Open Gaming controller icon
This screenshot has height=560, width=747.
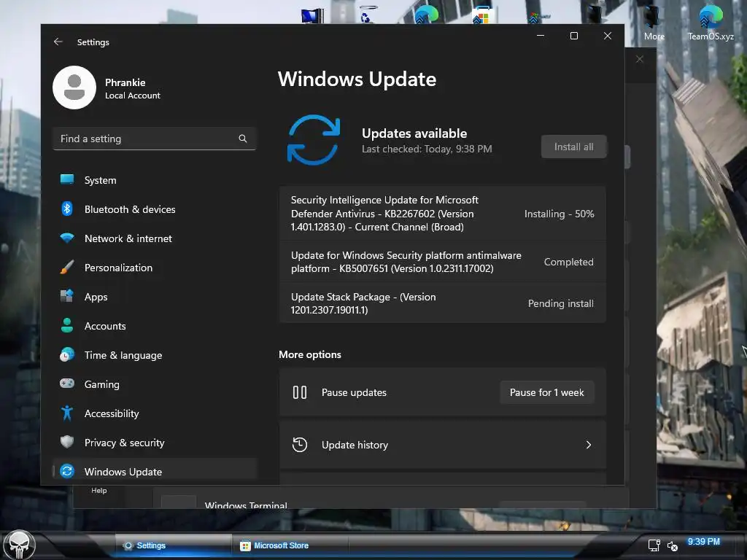(x=67, y=384)
